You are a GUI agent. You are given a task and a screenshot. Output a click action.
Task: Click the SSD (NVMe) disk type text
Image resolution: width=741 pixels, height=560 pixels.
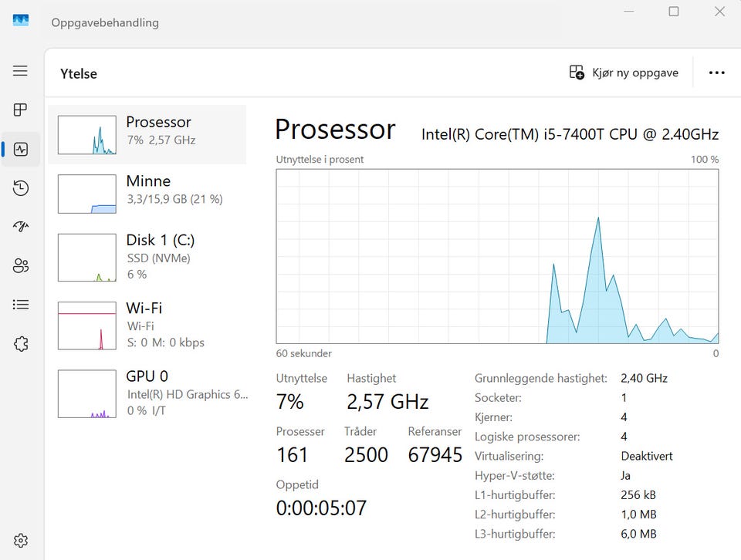[x=159, y=258]
